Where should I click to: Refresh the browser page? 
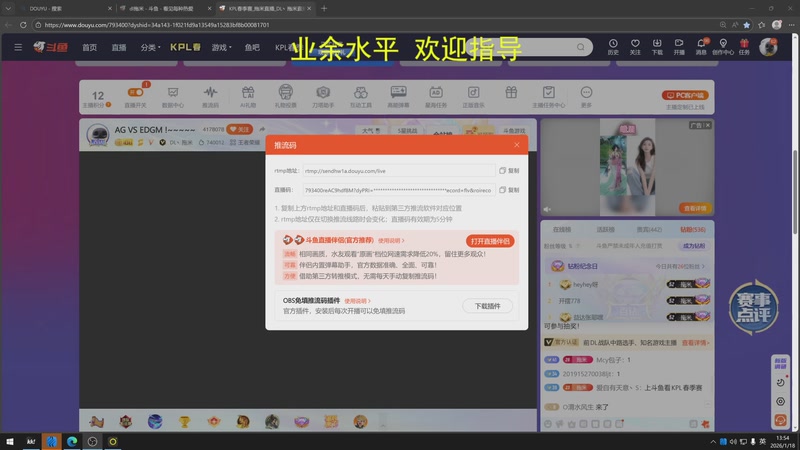click(23, 24)
